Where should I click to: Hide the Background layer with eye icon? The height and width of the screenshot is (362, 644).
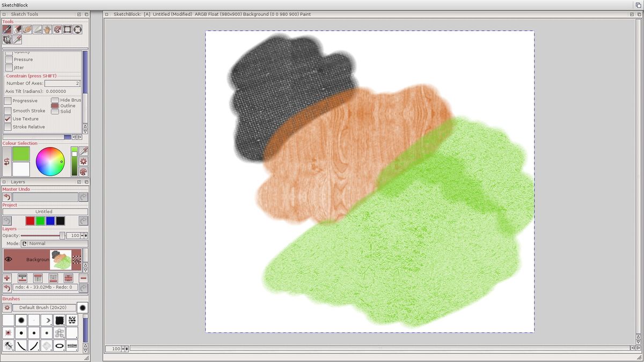tap(9, 260)
